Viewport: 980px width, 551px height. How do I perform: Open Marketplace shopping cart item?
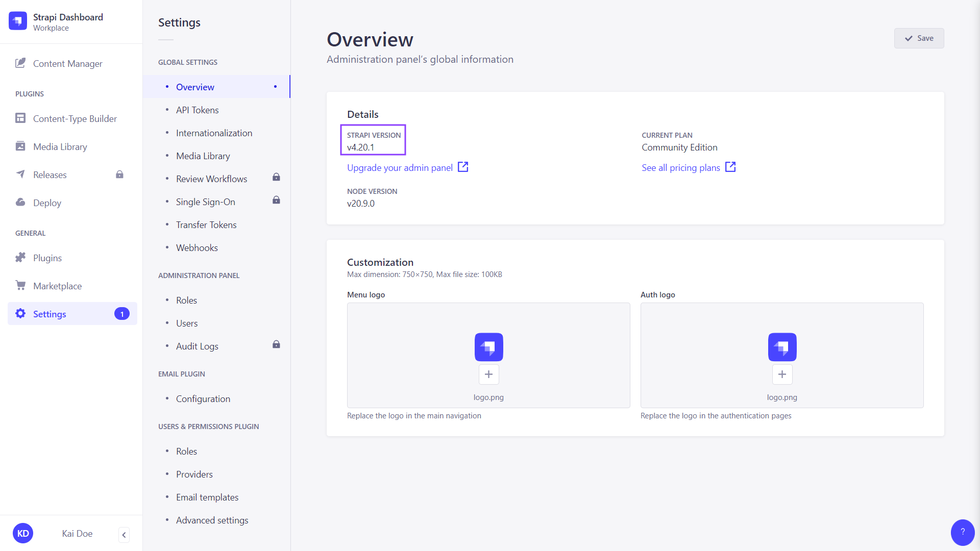(20, 286)
